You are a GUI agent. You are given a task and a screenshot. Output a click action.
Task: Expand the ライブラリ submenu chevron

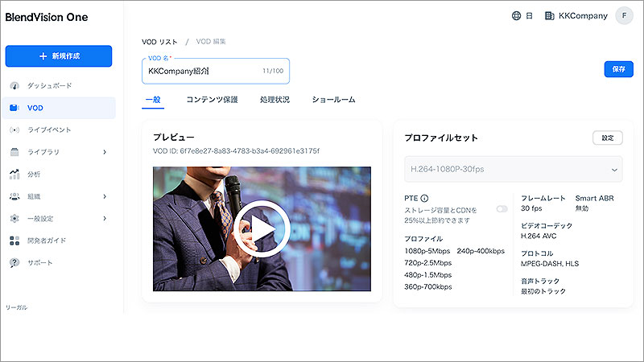coord(105,152)
